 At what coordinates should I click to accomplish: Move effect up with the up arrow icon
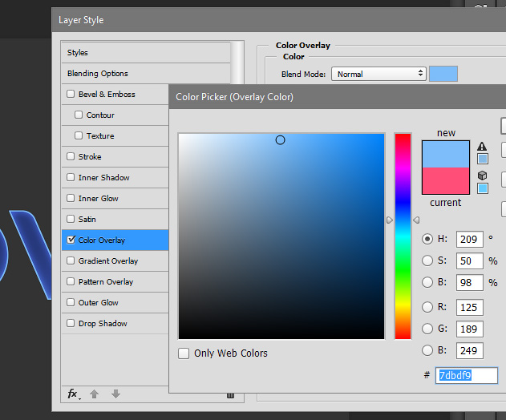click(95, 394)
